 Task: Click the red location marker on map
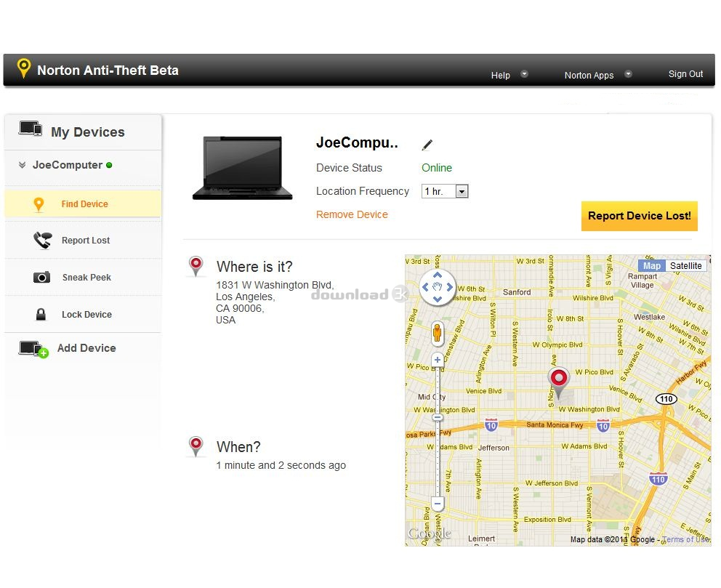coord(558,379)
